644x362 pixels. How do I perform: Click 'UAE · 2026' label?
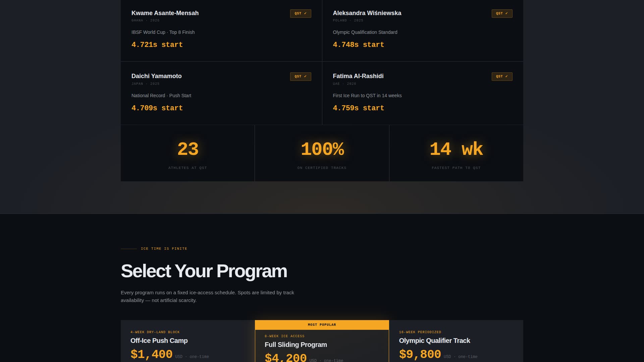(x=344, y=84)
